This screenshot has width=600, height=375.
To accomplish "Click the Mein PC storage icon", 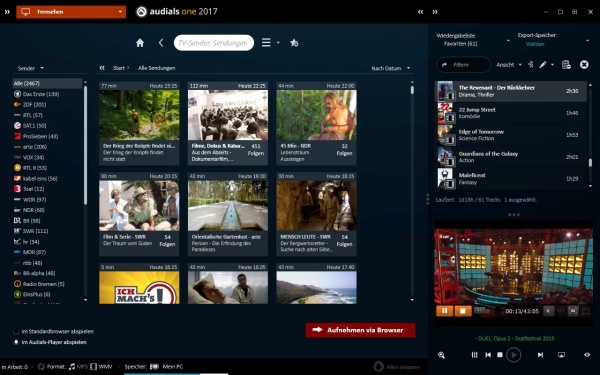I will point(154,367).
